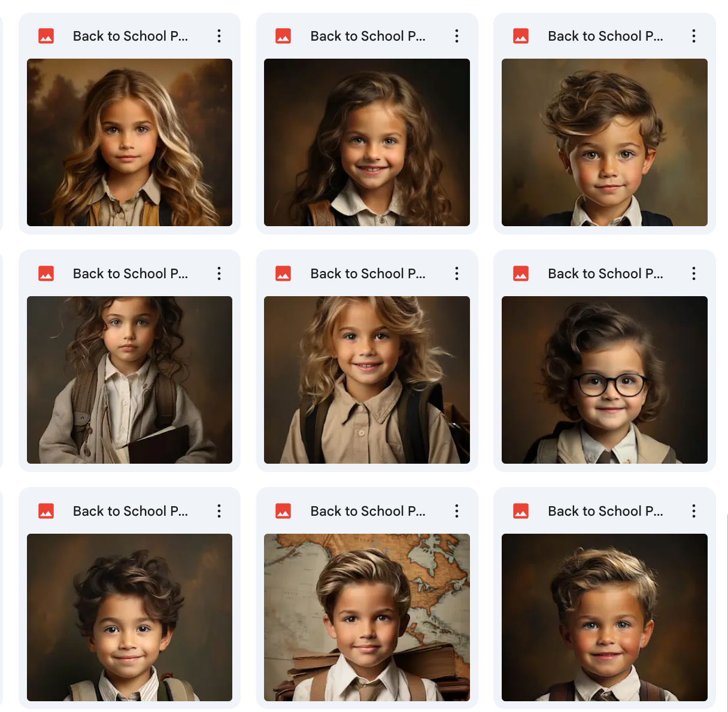Image resolution: width=728 pixels, height=712 pixels.
Task: Click the image file icon on the glasses portrait card
Action: pos(521,273)
